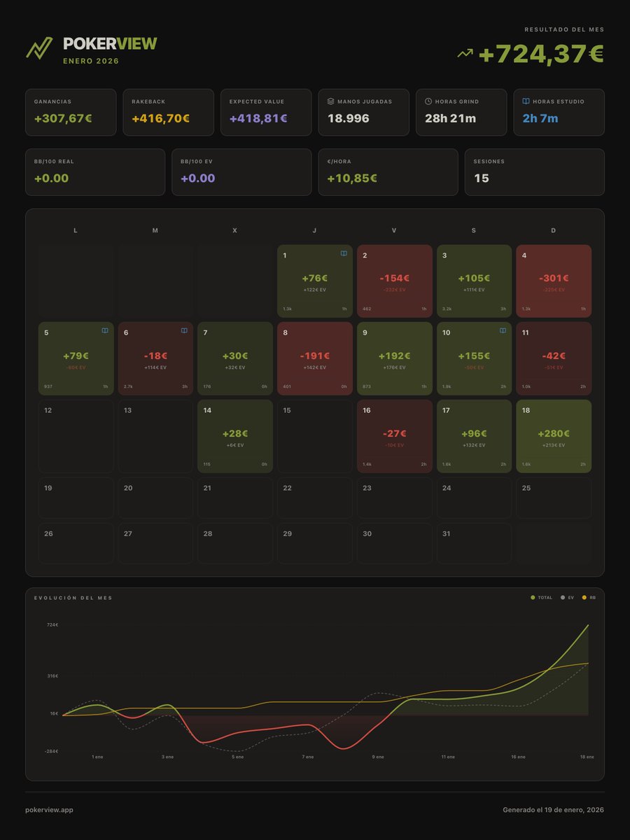Open day 3 cell showing +105€

point(475,281)
